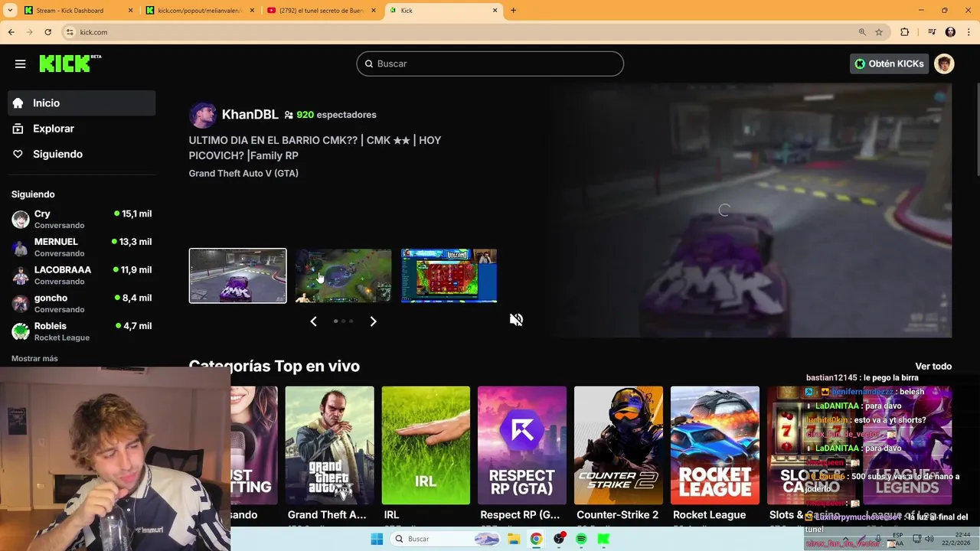Image resolution: width=980 pixels, height=551 pixels.
Task: Open the Grand Theft Auto V (GTA) category link
Action: click(x=243, y=174)
